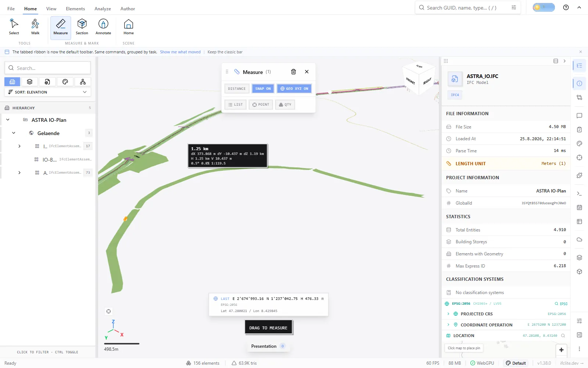588x368 pixels.
Task: Switch to the Elements ribbon tab
Action: coord(75,8)
